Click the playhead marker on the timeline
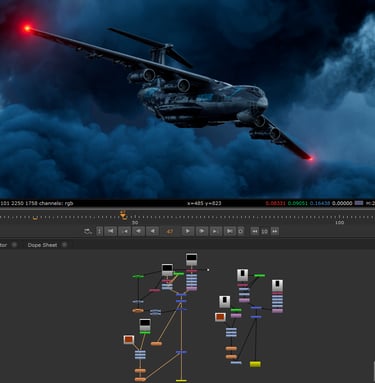375x383 pixels. click(x=123, y=215)
